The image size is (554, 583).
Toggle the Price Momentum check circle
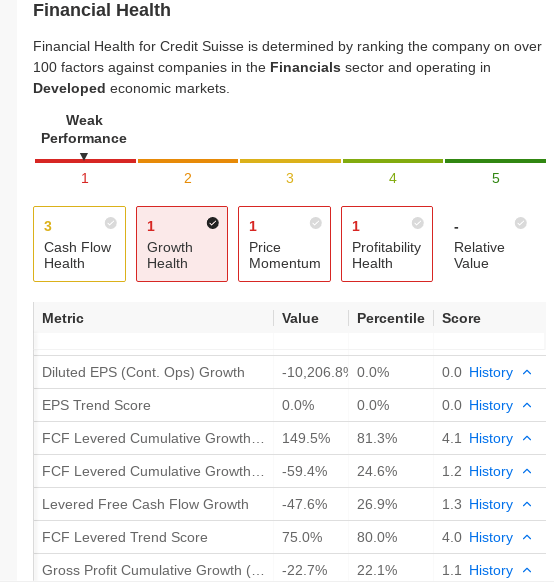click(x=316, y=223)
